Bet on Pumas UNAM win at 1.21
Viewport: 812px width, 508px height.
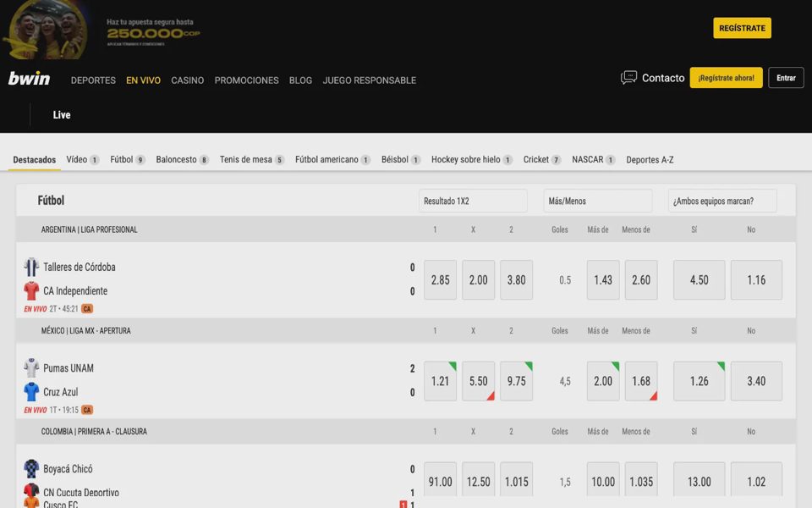click(440, 381)
